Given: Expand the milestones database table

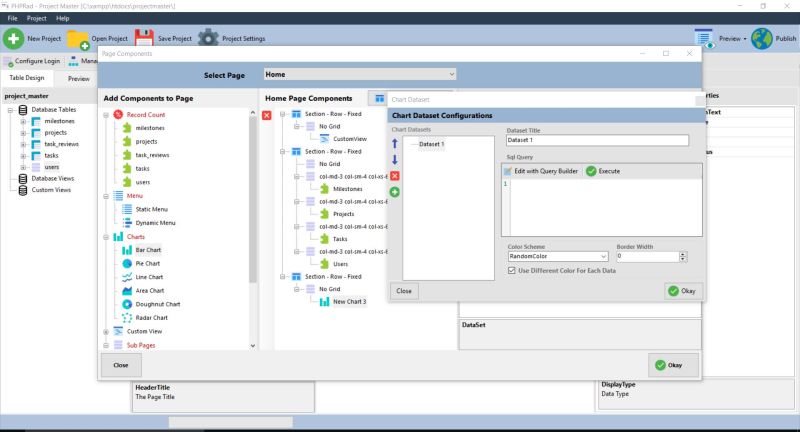Looking at the screenshot, I should point(23,122).
